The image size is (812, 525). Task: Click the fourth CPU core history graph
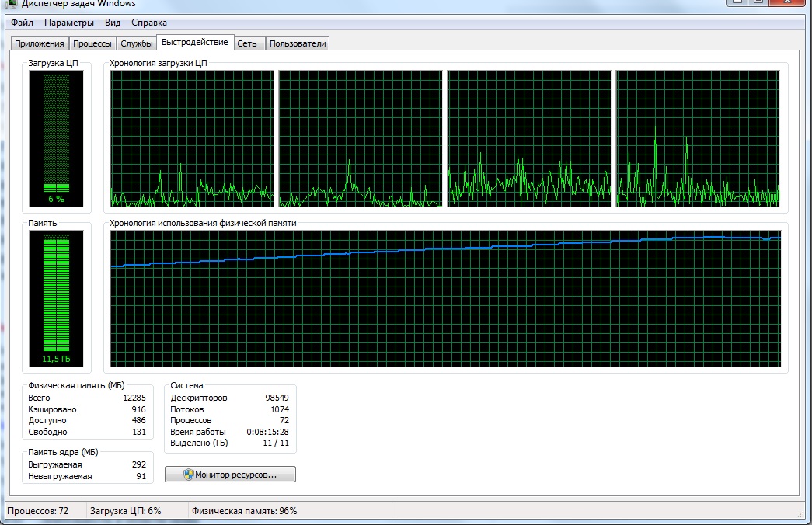(698, 138)
